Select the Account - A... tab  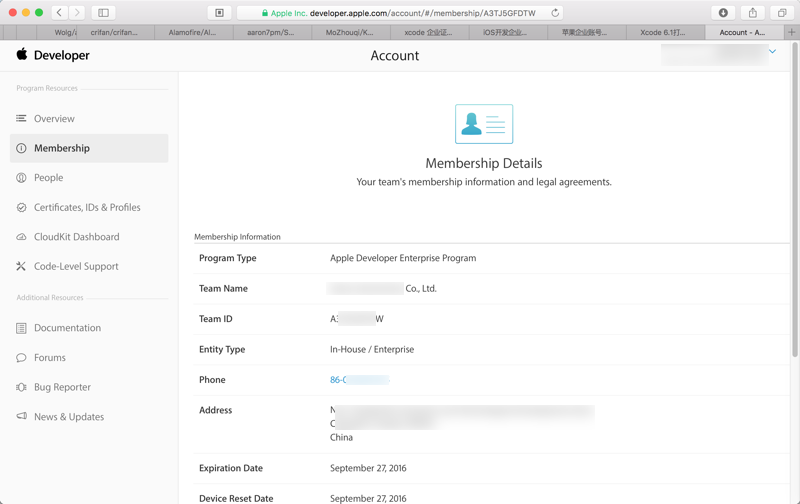point(742,32)
